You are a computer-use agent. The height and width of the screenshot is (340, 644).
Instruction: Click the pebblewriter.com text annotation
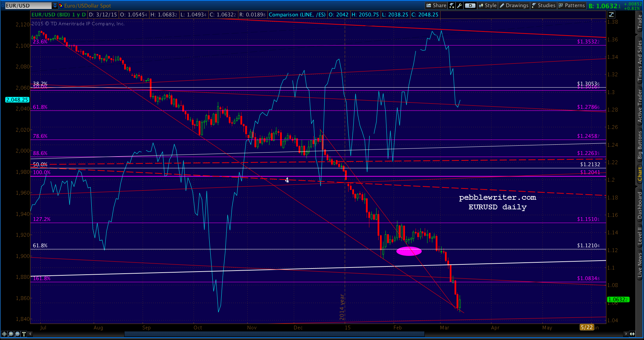(498, 197)
